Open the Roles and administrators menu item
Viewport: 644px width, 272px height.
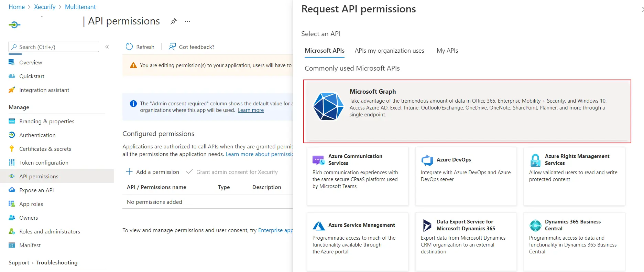50,231
